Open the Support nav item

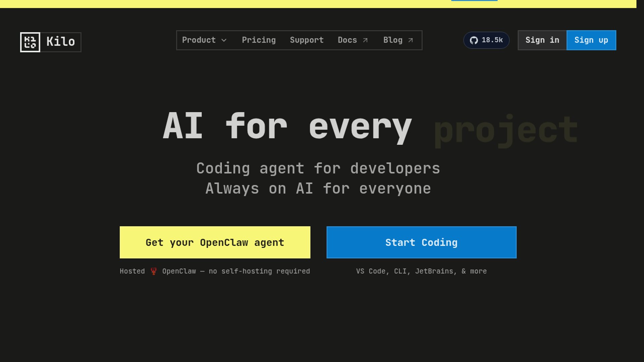click(307, 40)
